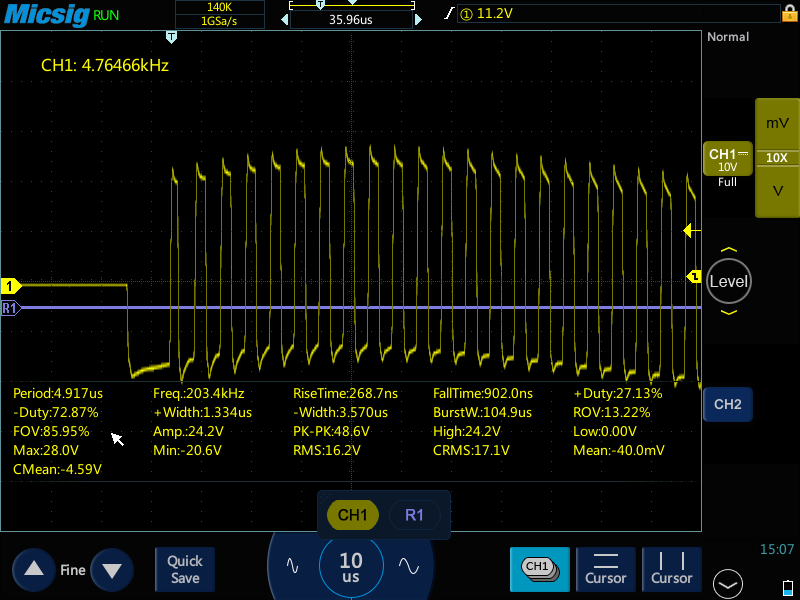Select the yellow channel 1 ground marker

(x=10, y=286)
